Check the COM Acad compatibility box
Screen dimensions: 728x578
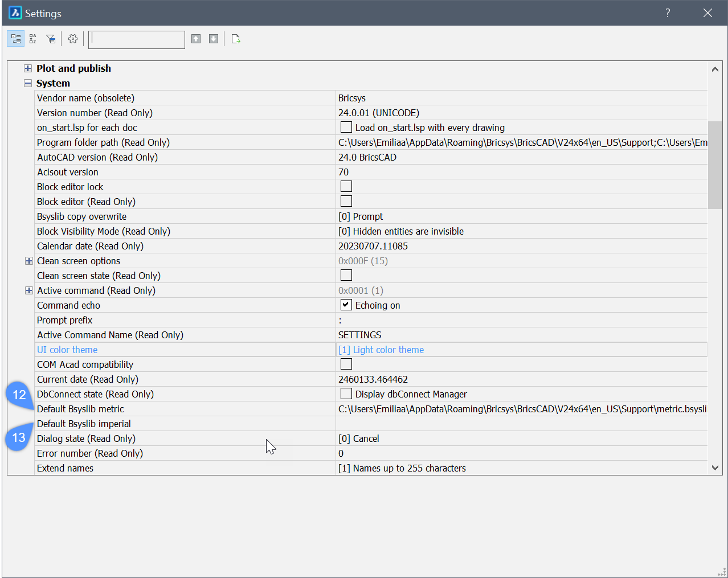tap(346, 364)
